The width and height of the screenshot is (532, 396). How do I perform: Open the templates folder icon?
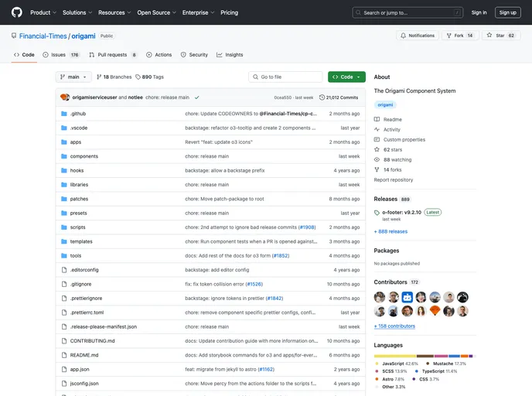(63, 241)
